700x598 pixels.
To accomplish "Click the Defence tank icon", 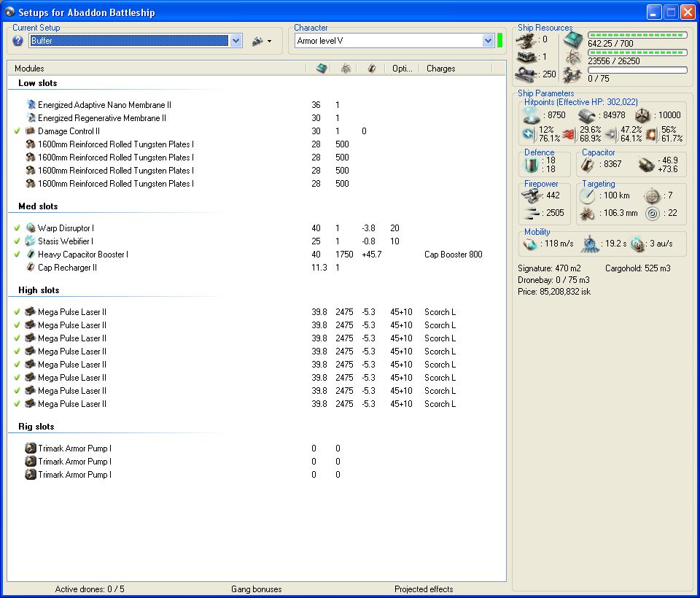I will [531, 166].
